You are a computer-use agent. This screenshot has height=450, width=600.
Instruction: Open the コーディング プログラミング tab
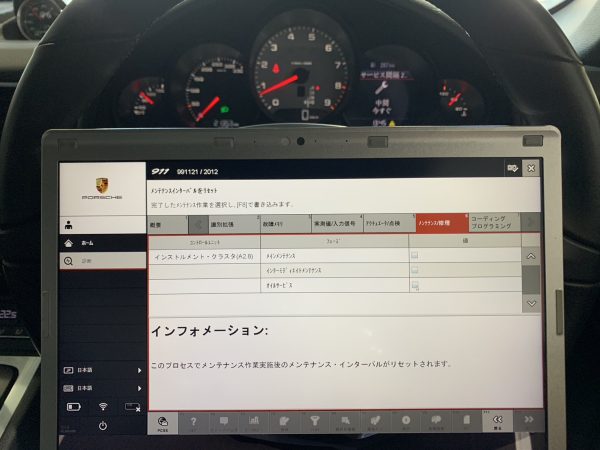click(494, 222)
